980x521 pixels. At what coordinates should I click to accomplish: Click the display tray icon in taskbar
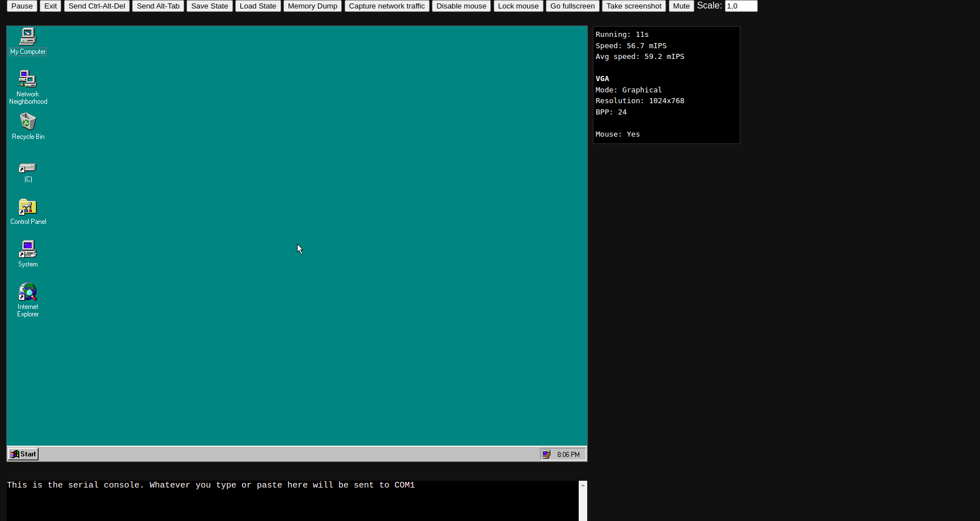[546, 455]
